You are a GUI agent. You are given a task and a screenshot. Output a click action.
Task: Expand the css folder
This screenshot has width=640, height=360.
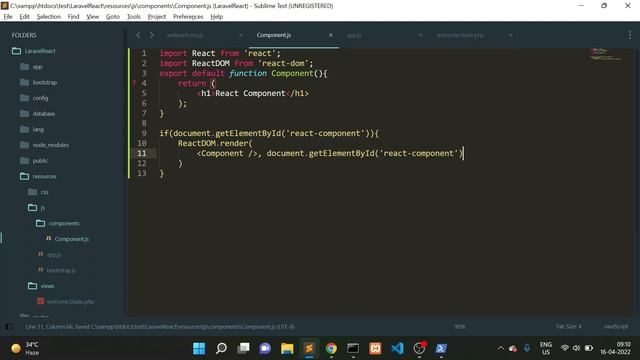tap(38, 192)
